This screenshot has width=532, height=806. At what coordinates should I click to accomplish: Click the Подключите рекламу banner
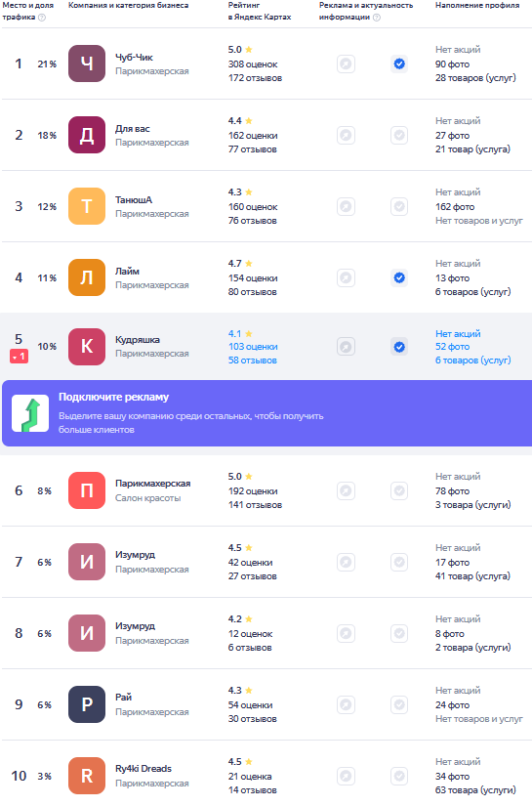point(267,413)
